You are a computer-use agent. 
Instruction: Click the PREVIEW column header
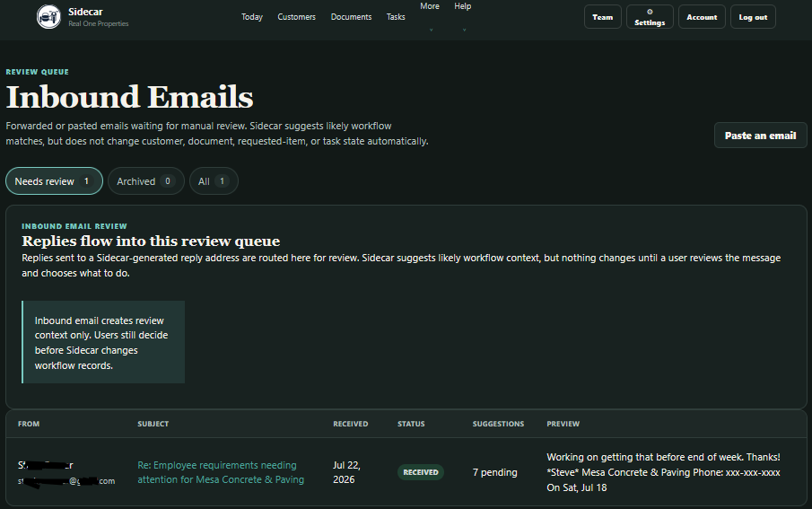click(563, 424)
